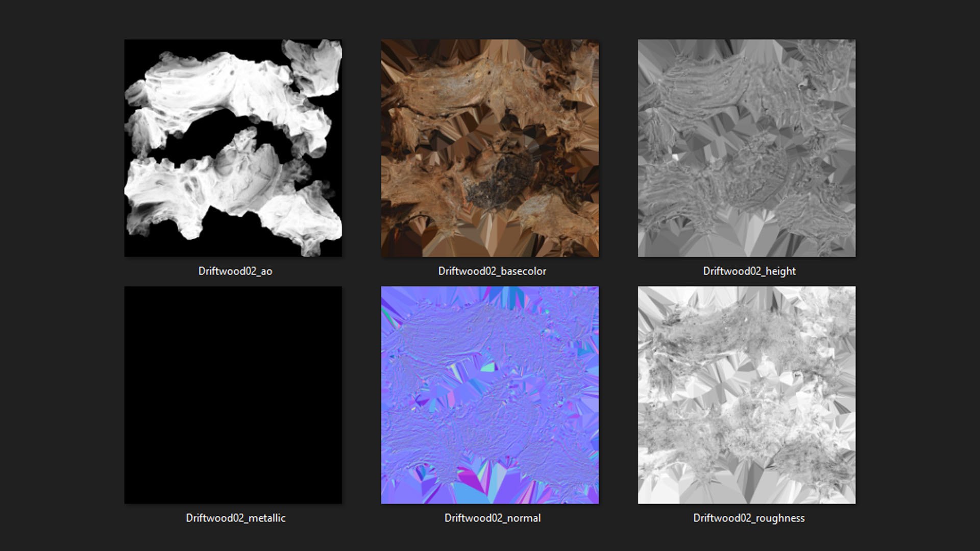Select the Driftwood02_basecolor texture thumbnail

490,148
